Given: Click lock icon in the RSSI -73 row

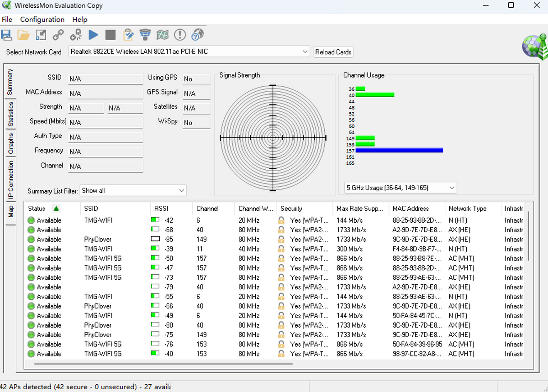Looking at the screenshot, I should (282, 277).
